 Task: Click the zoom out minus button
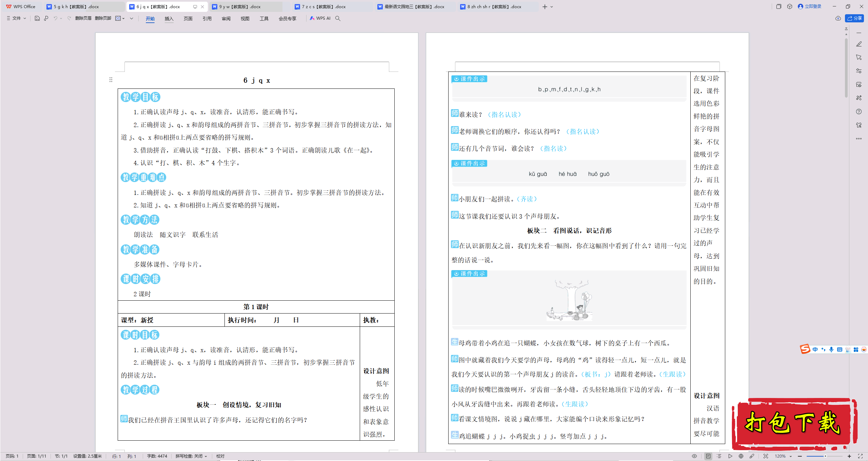pos(800,456)
